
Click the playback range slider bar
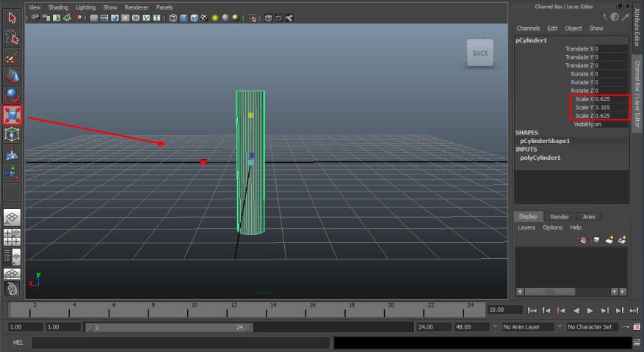168,327
